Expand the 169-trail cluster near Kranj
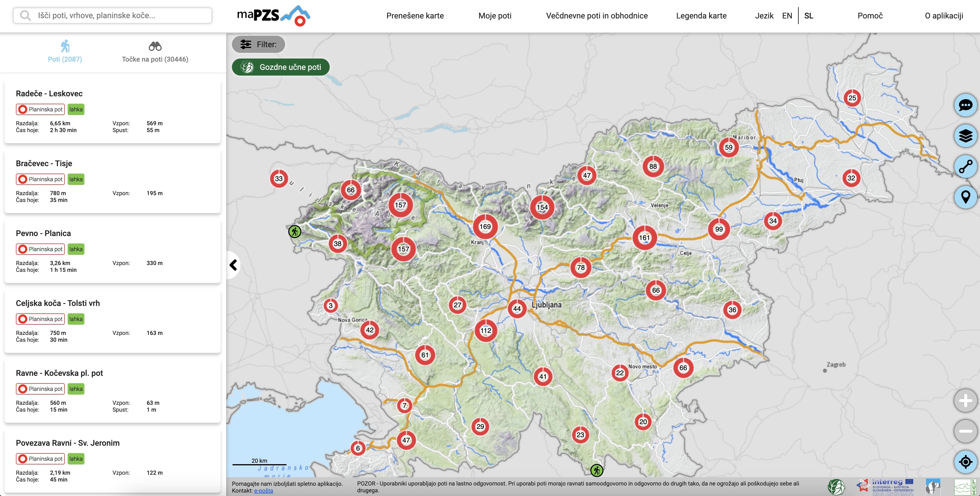Viewport: 980px width, 496px height. tap(485, 226)
